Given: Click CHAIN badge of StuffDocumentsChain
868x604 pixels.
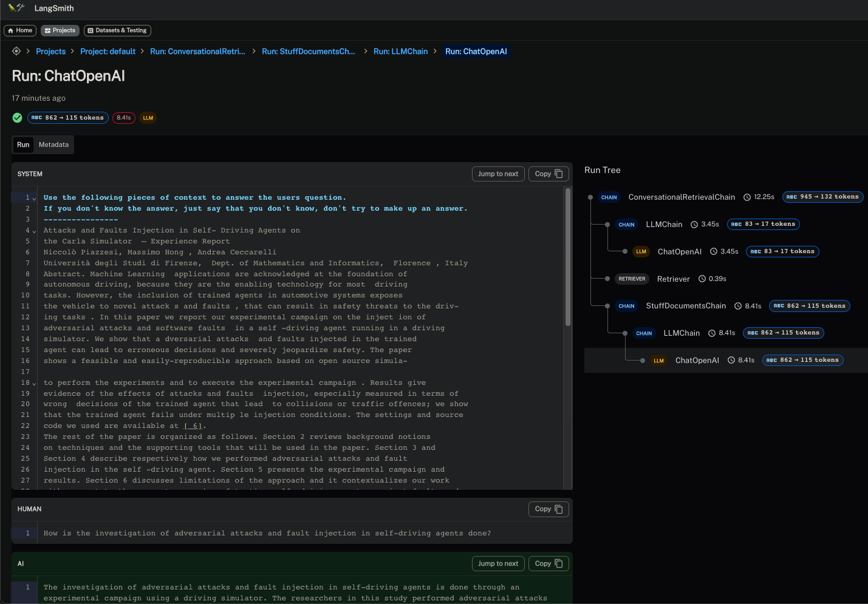Looking at the screenshot, I should click(x=626, y=306).
